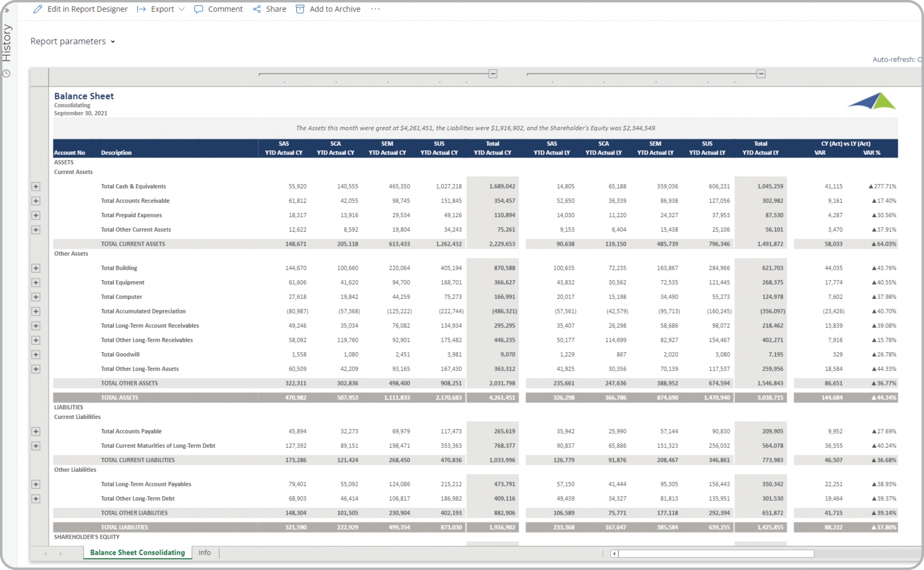Open the Export dropdown chevron

coord(182,9)
